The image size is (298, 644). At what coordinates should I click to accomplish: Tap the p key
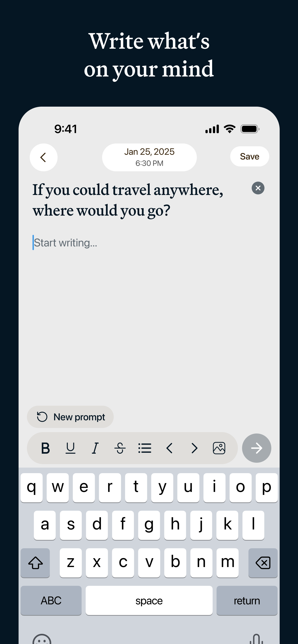(266, 488)
